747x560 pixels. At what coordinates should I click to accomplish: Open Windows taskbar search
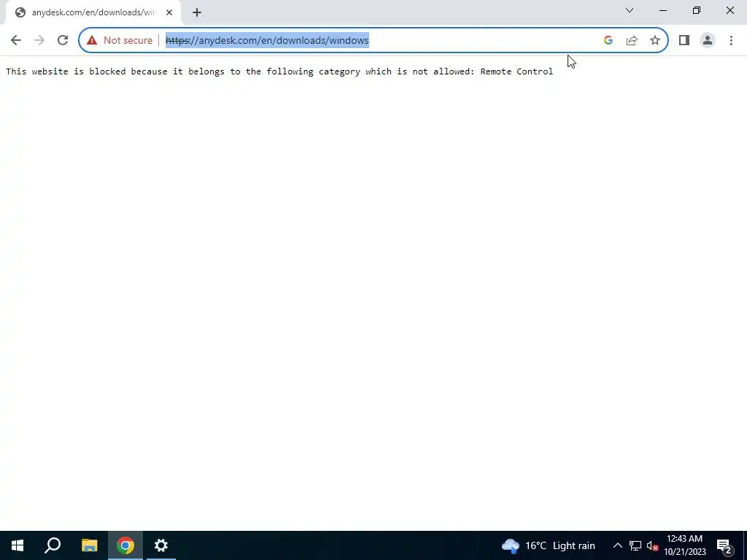[x=53, y=545]
